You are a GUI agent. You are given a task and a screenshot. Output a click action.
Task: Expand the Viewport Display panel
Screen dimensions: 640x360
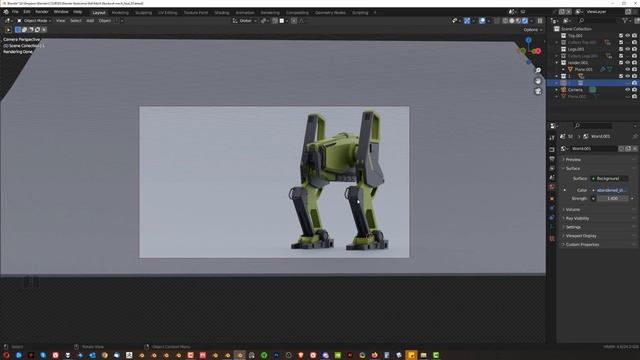581,236
